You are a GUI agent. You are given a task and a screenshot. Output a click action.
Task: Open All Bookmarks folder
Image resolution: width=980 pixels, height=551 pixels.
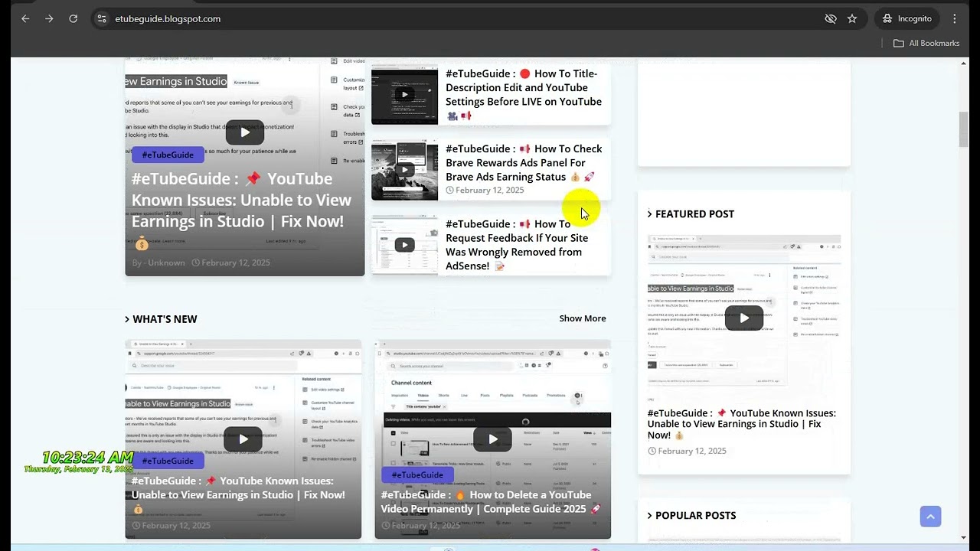[926, 43]
